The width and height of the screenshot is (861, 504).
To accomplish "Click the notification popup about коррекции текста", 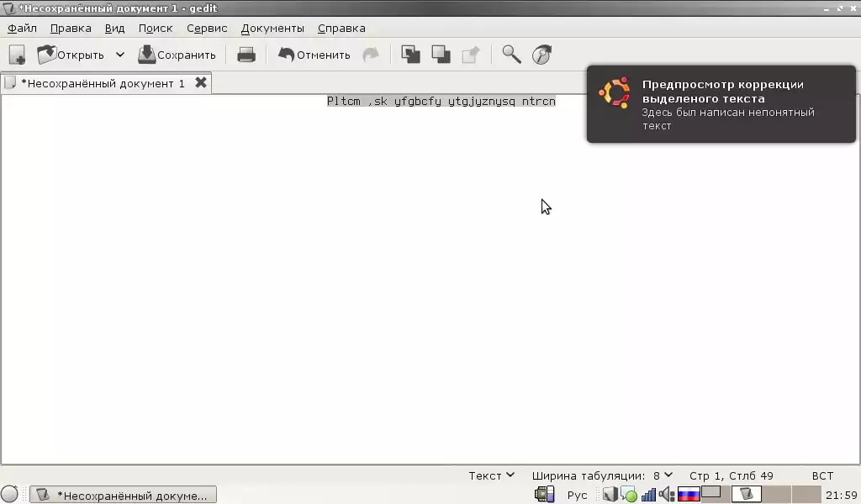I will tap(721, 104).
